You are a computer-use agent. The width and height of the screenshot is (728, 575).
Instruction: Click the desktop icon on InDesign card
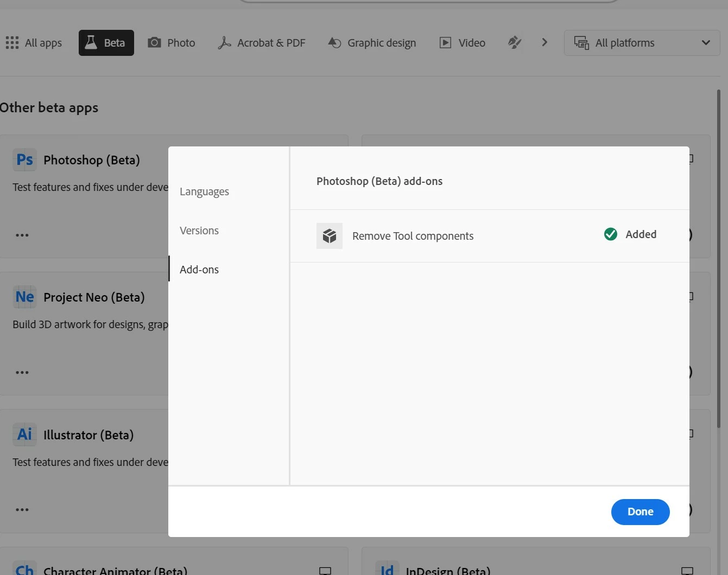687,571
